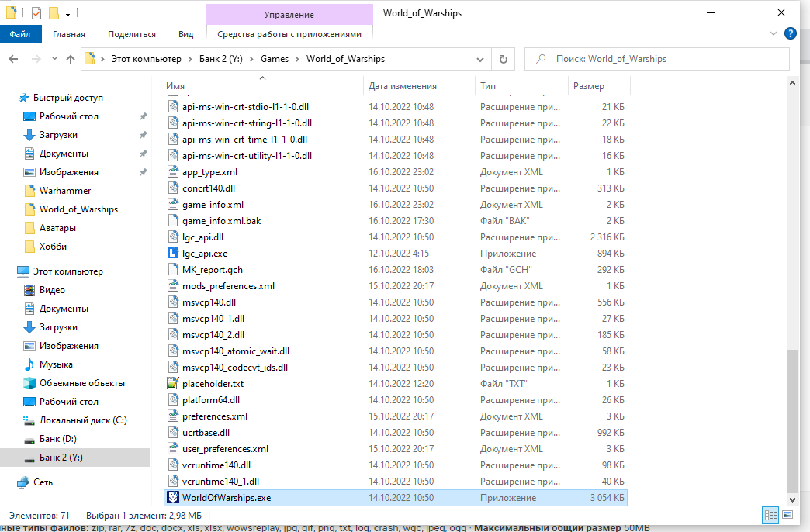810x532 pixels.
Task: Unpin Загрузки from quick access
Action: 143,135
